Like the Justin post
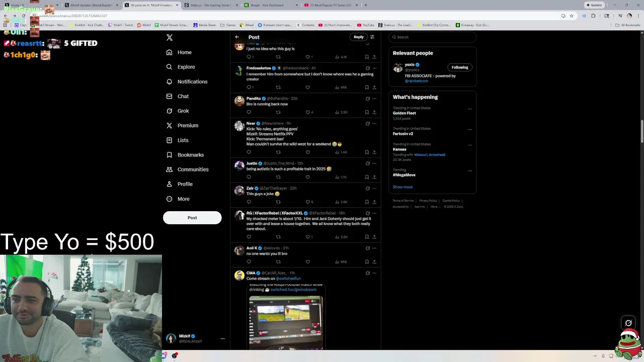644x362 pixels. tap(308, 177)
